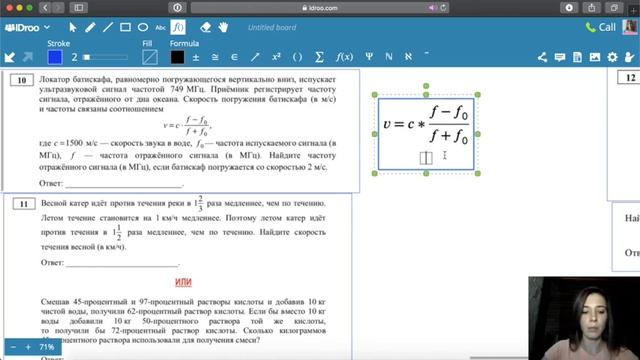
Task: Select the eraser tool
Action: [205, 27]
